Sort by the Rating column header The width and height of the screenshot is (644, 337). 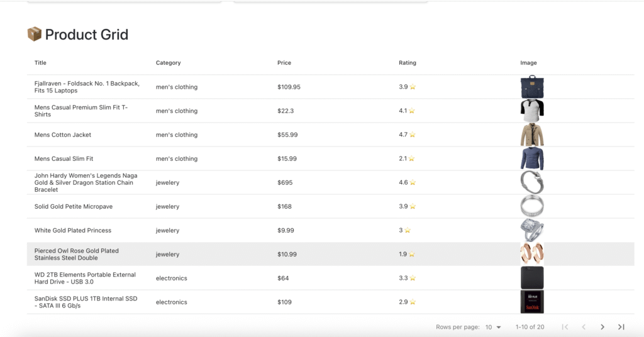tap(407, 63)
